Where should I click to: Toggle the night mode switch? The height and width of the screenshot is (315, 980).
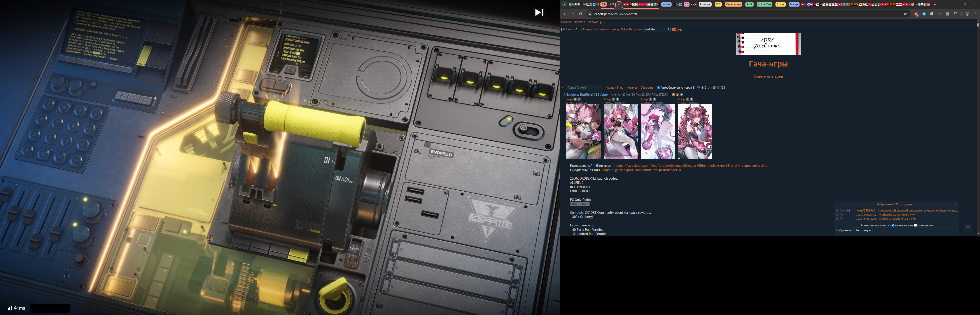[x=675, y=29]
